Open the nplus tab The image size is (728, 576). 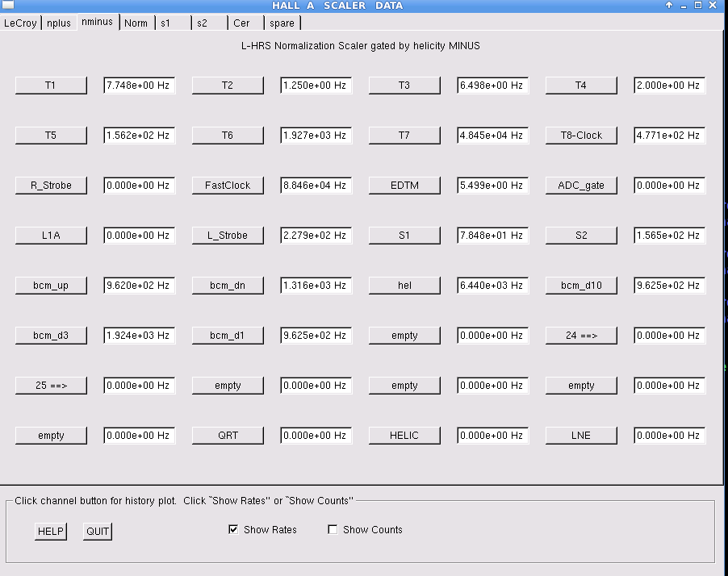59,23
